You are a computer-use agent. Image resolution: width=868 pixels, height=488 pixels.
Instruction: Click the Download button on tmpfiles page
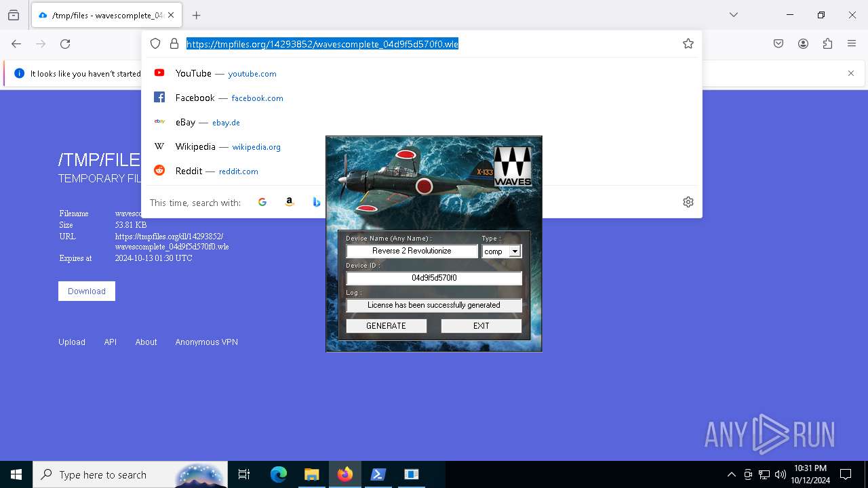[x=87, y=291]
